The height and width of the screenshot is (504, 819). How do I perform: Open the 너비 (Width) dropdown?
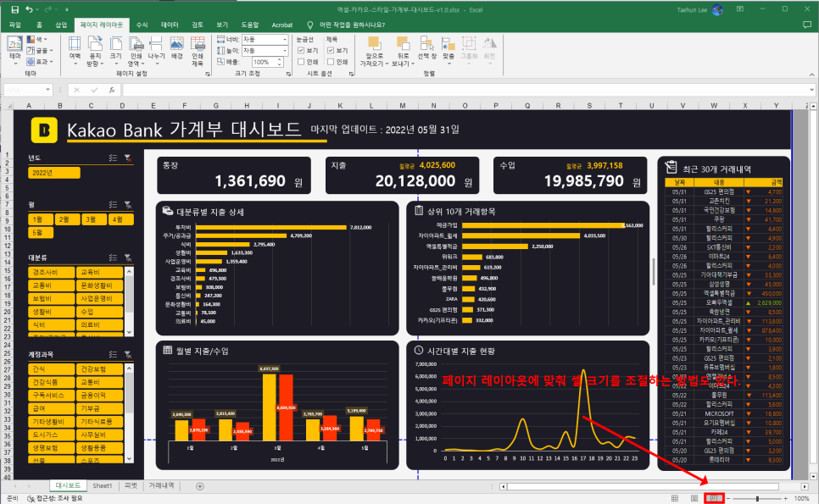click(x=285, y=40)
